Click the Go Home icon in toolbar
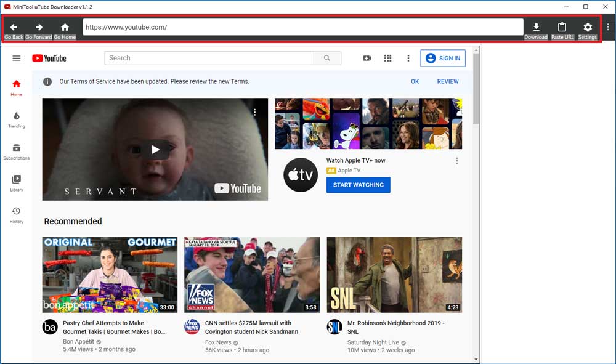This screenshot has width=616, height=364. (x=65, y=27)
